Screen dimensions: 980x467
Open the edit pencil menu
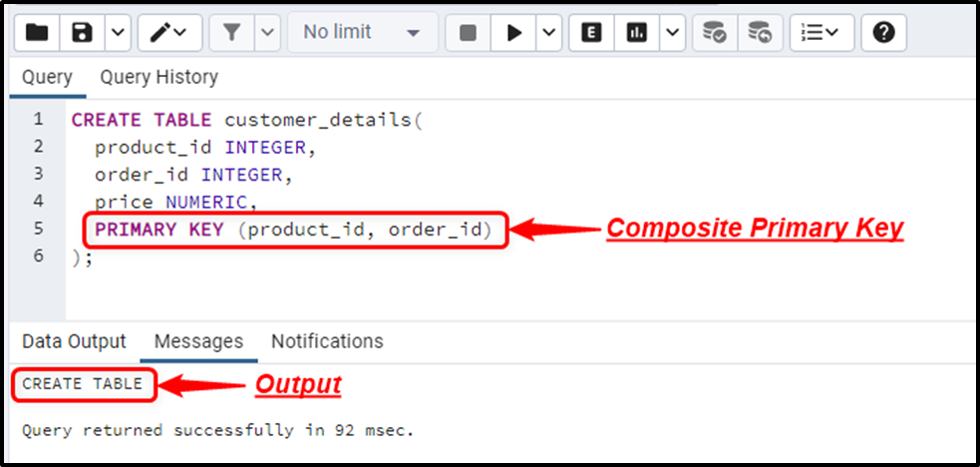click(169, 33)
